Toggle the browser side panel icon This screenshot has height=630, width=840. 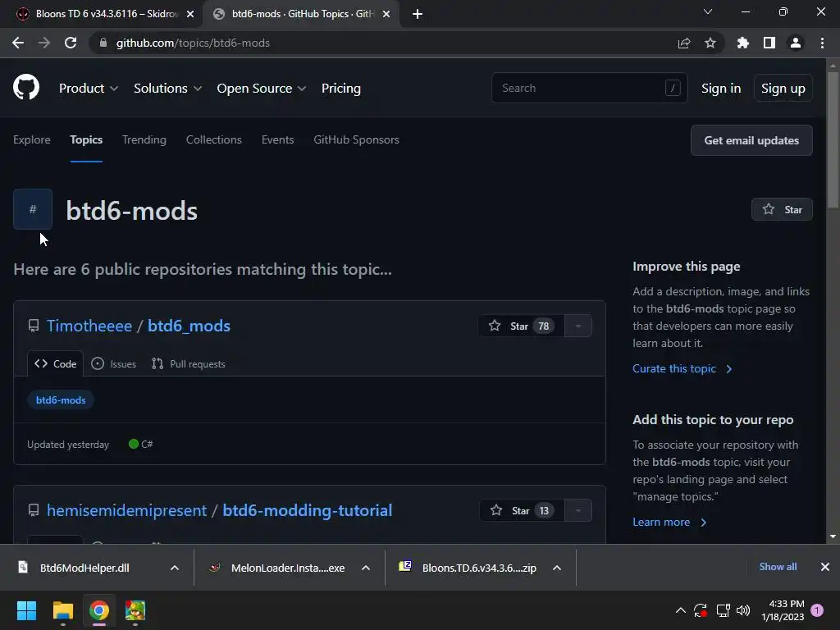pos(769,43)
